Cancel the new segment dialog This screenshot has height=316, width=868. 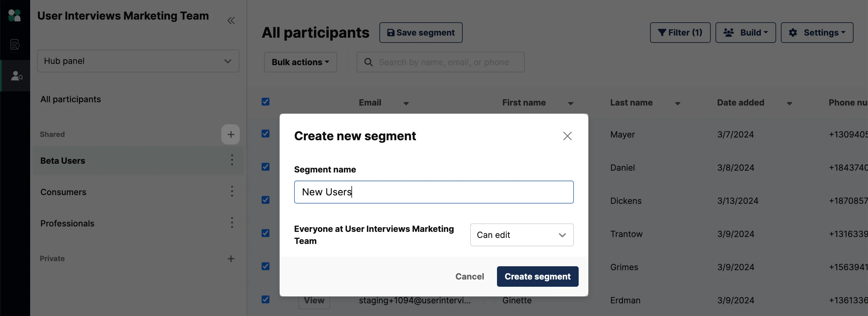469,276
